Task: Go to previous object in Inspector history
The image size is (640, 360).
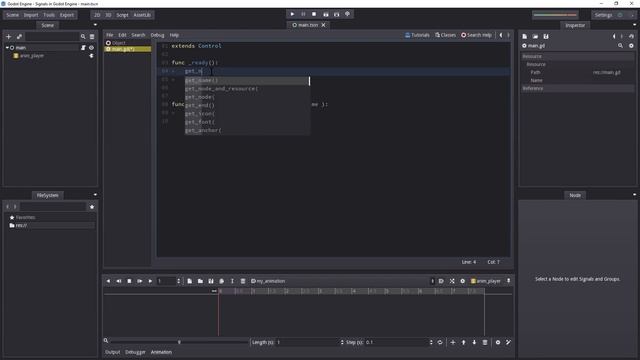Action: tap(614, 36)
